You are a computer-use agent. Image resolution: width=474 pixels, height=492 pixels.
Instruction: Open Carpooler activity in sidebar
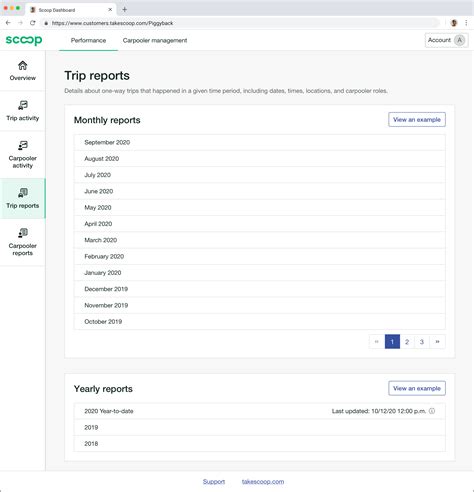tap(23, 155)
